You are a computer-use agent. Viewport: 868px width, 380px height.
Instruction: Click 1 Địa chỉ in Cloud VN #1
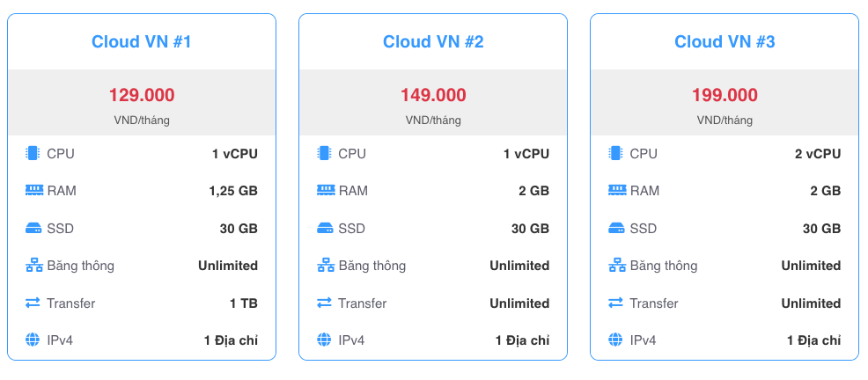231,340
